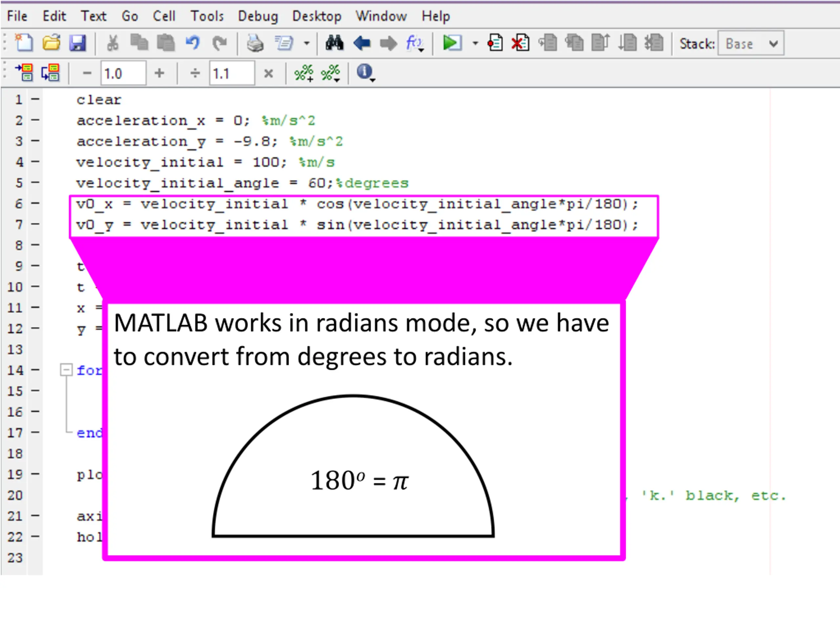The height and width of the screenshot is (630, 840).
Task: Click the Step Out debug icon
Action: (601, 43)
